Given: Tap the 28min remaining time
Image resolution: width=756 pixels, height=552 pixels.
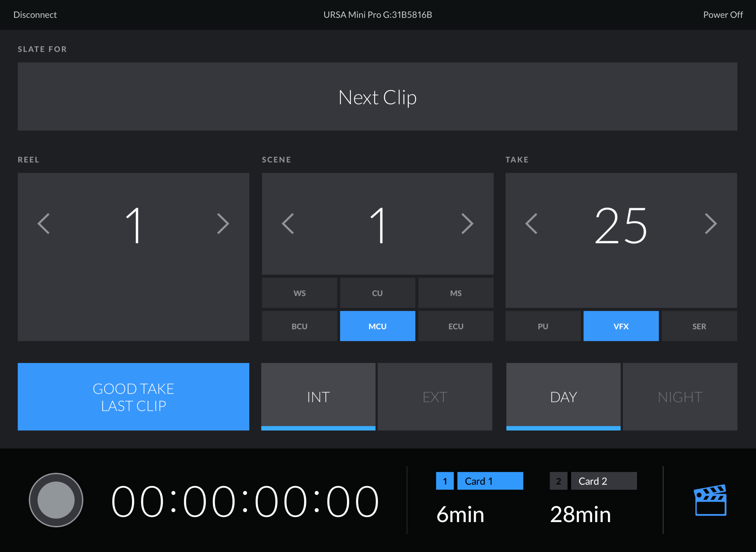Looking at the screenshot, I should 580,514.
